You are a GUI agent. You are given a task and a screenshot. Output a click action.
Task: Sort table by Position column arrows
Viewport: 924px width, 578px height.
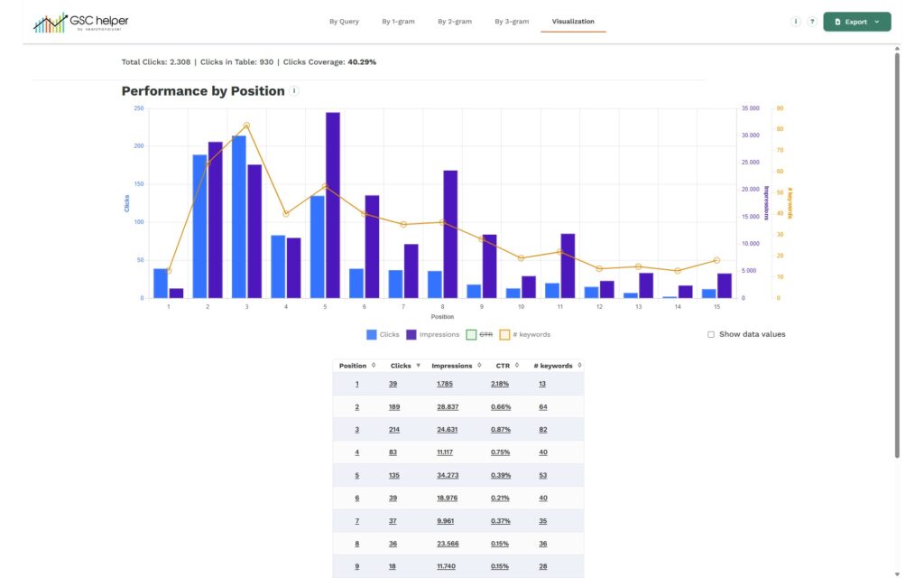click(374, 366)
